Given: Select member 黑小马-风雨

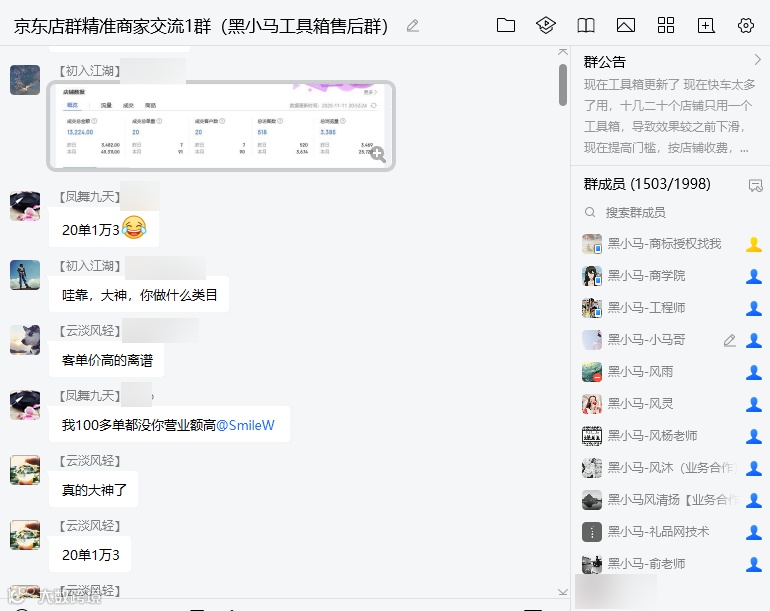Looking at the screenshot, I should point(670,372).
